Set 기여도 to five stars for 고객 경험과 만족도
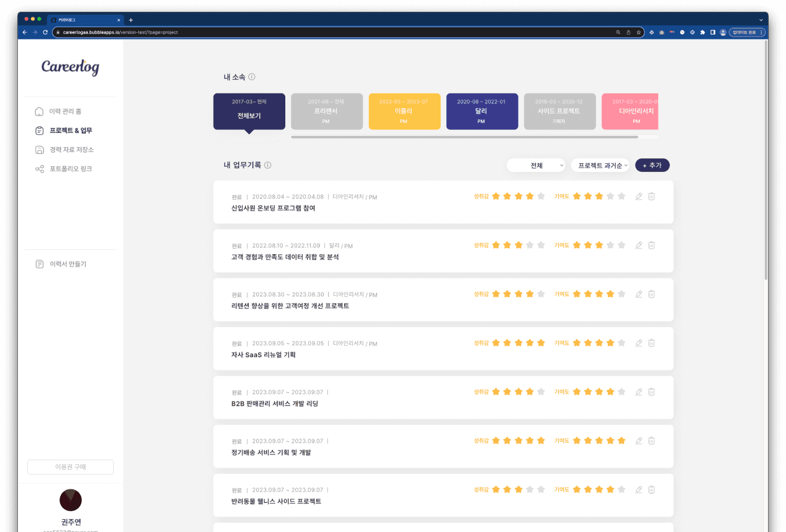The height and width of the screenshot is (532, 786). [x=621, y=245]
